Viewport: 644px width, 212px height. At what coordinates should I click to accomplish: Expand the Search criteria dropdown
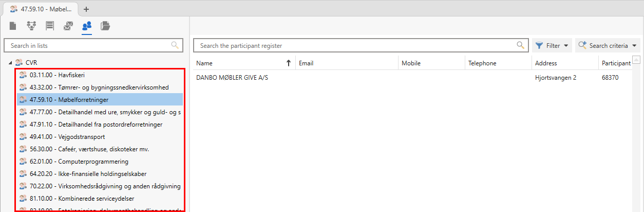coord(609,46)
